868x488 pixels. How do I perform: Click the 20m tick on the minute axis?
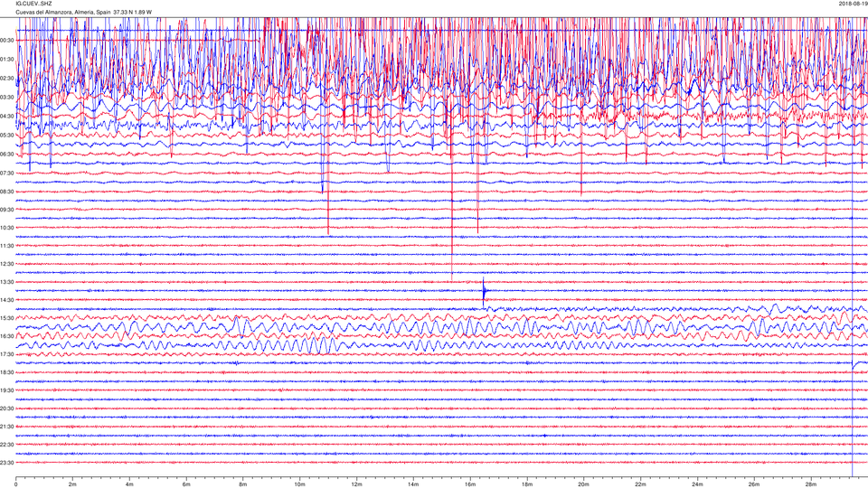(x=583, y=484)
